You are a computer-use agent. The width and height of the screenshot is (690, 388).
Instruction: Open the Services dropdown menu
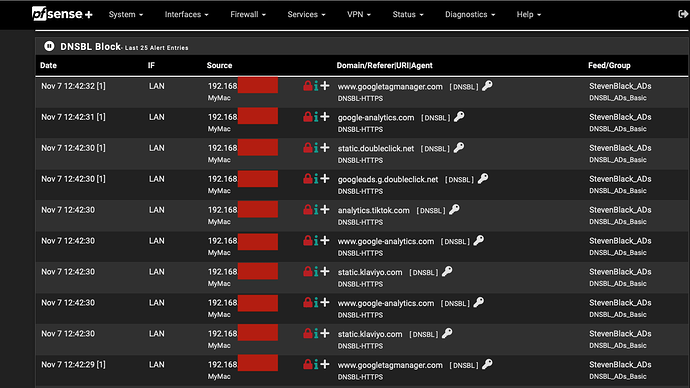306,15
